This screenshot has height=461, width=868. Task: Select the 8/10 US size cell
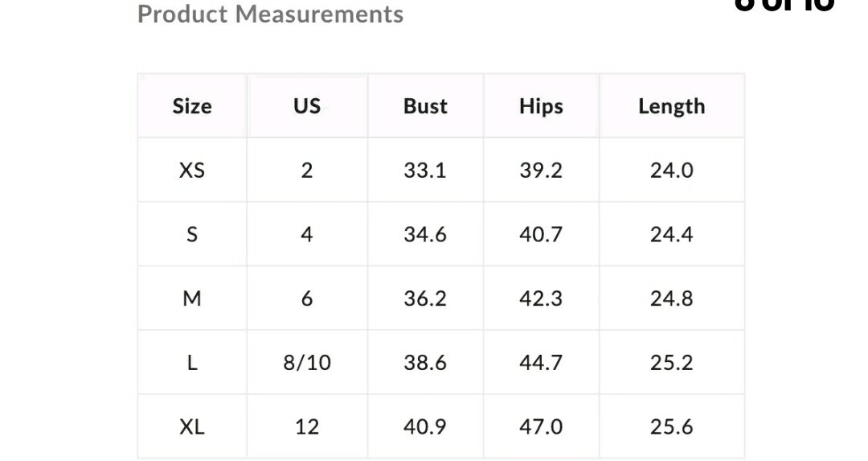(x=307, y=363)
